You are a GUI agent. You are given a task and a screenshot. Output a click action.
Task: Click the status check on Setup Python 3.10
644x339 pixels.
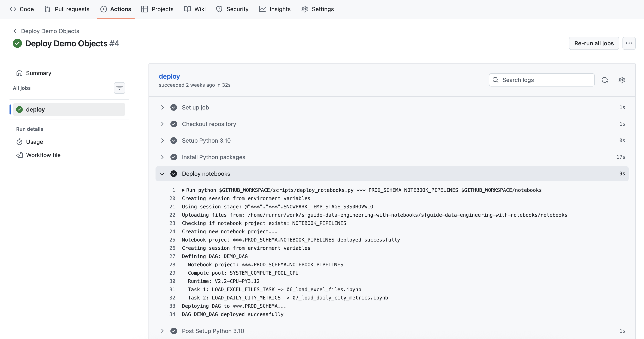pyautogui.click(x=174, y=141)
